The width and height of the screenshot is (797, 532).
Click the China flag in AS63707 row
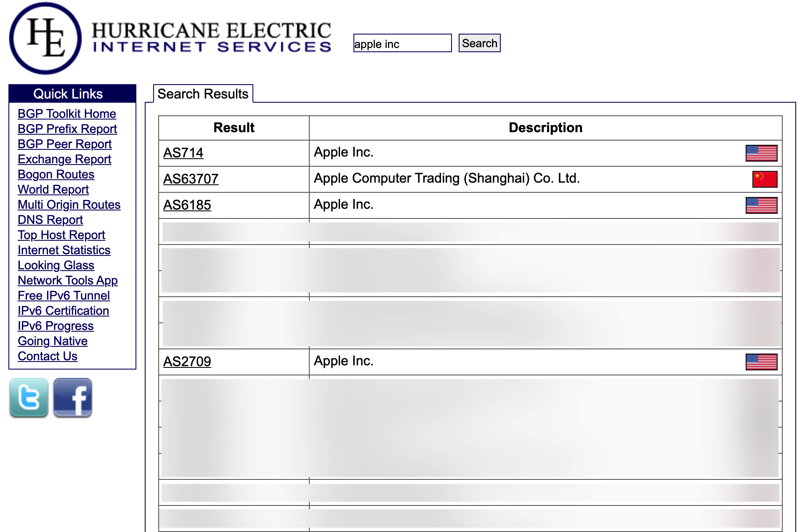click(765, 179)
